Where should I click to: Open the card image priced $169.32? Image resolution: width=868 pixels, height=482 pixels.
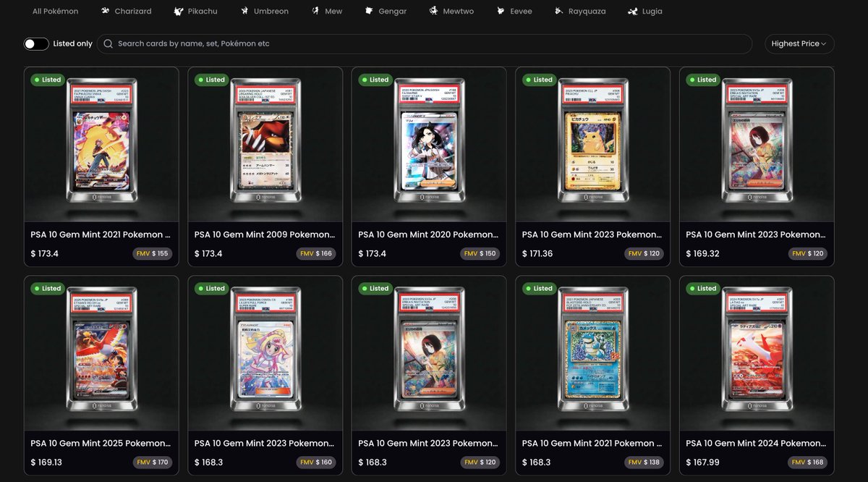pos(757,145)
